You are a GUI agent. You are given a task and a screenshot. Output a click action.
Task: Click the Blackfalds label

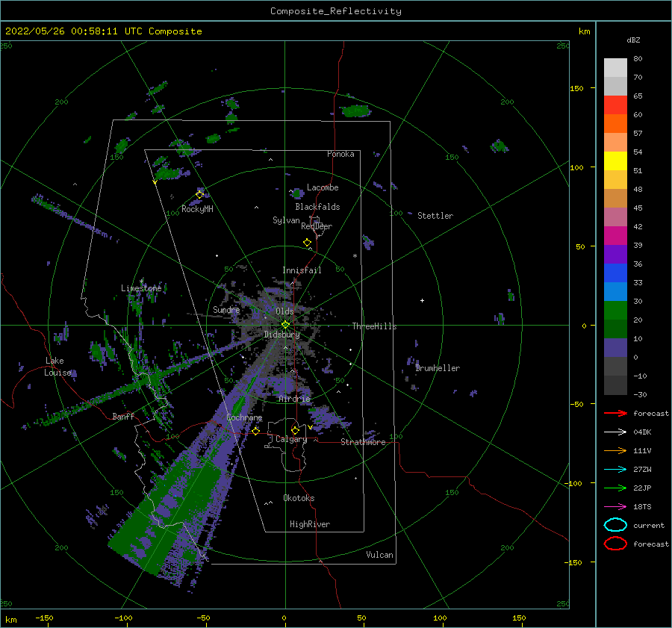click(317, 207)
